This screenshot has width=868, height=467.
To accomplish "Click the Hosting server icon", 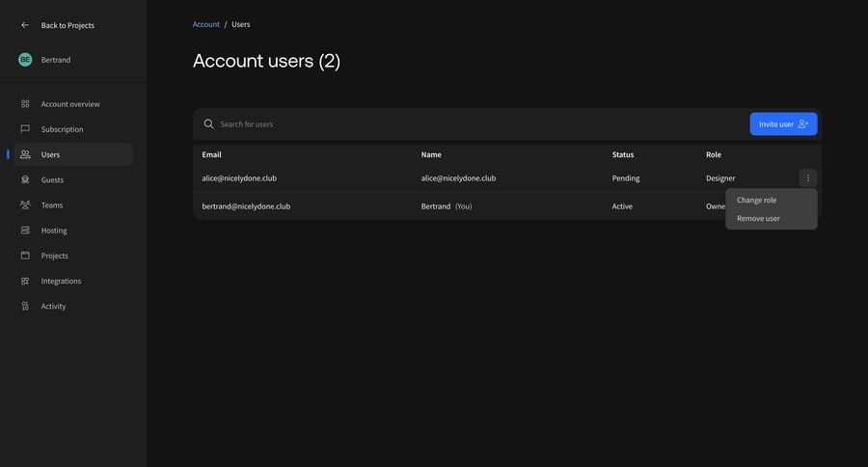I will [25, 230].
